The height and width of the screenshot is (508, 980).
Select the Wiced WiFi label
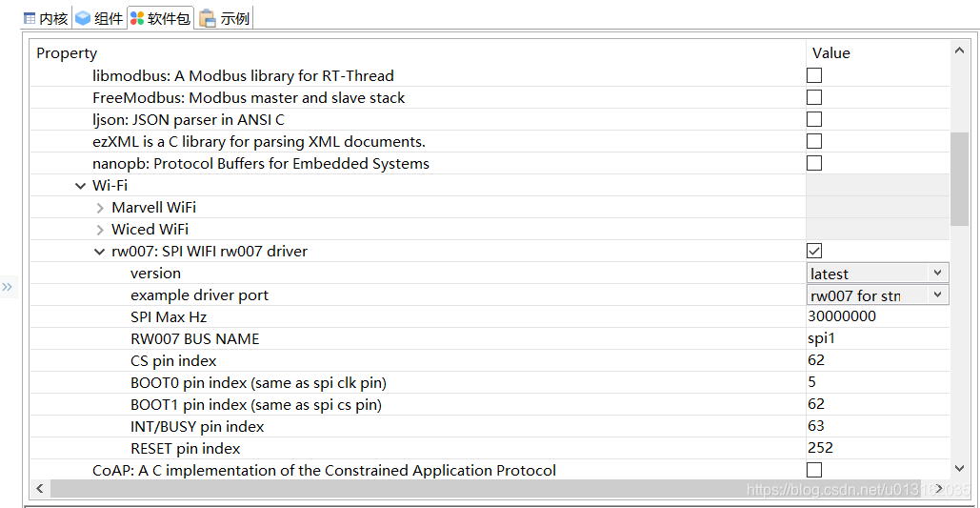150,229
